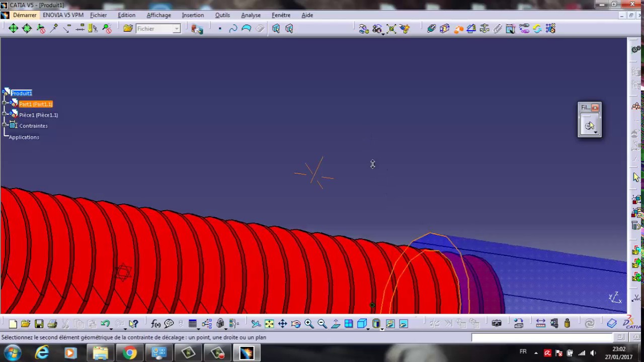Screen dimensions: 644x362
Task: Click the Undo icon
Action: tap(105, 324)
